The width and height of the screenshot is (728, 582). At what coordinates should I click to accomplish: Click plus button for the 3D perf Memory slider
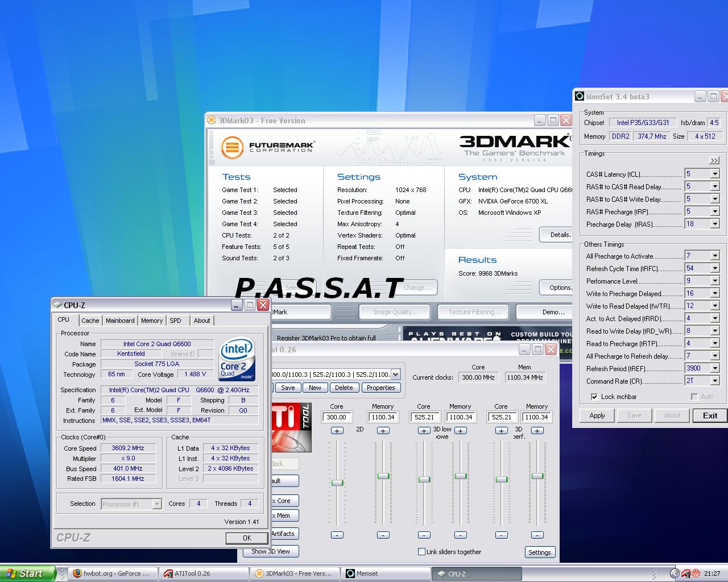(537, 431)
